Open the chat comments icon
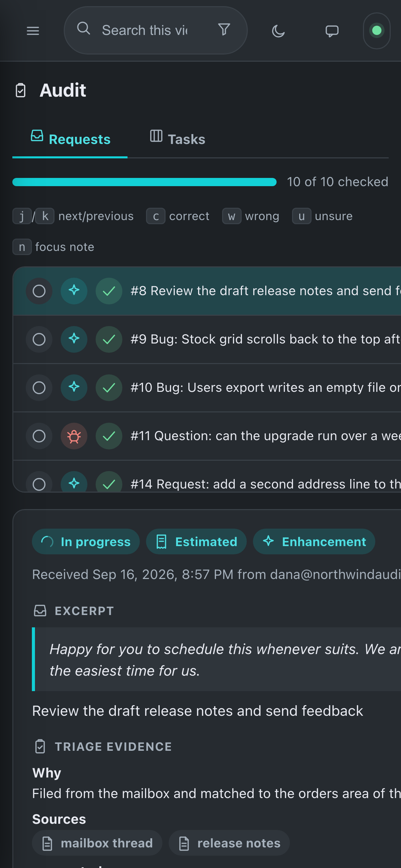The height and width of the screenshot is (868, 401). pos(332,31)
